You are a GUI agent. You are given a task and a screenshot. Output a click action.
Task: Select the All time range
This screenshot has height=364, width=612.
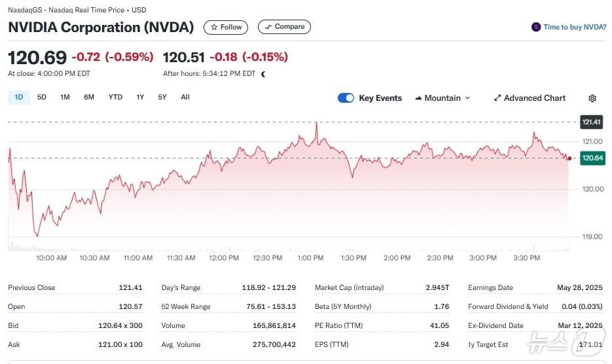pos(185,98)
